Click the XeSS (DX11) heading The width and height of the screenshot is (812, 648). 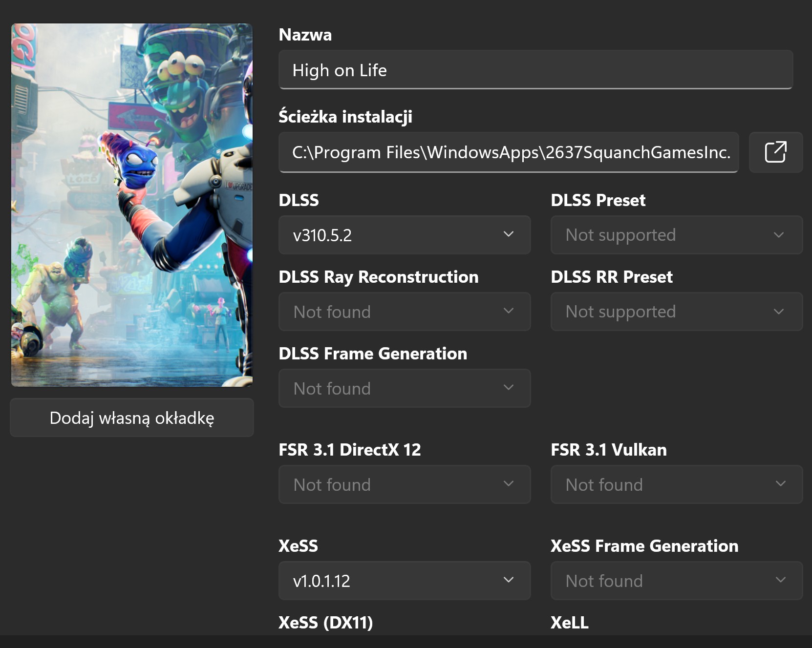click(325, 623)
